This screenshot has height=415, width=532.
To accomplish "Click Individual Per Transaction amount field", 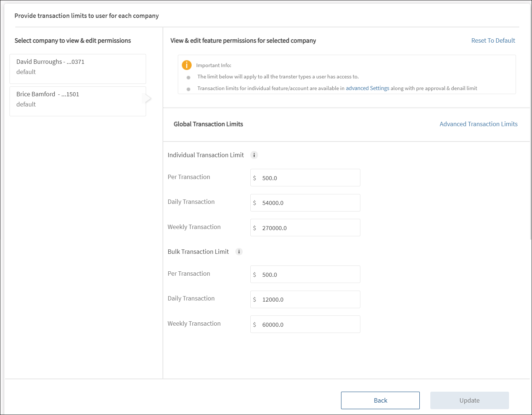I will (x=310, y=178).
